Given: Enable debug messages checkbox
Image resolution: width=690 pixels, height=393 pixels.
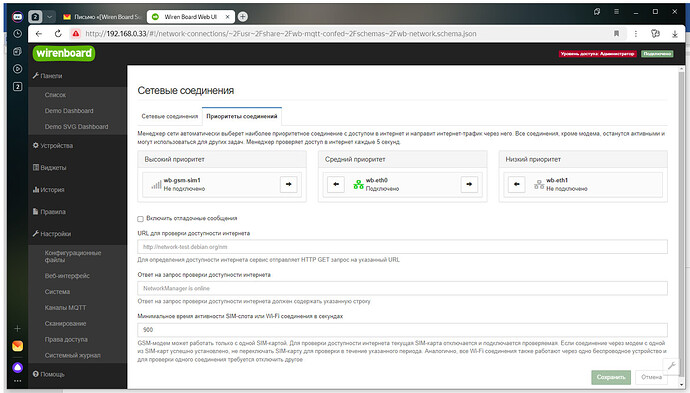Looking at the screenshot, I should coord(140,219).
